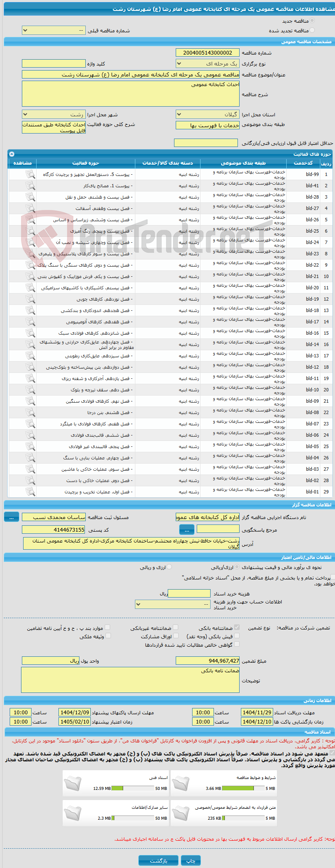Screen dimensions: 335x868
Task: Open the view icon for row bld-27
Action: [30, 208]
